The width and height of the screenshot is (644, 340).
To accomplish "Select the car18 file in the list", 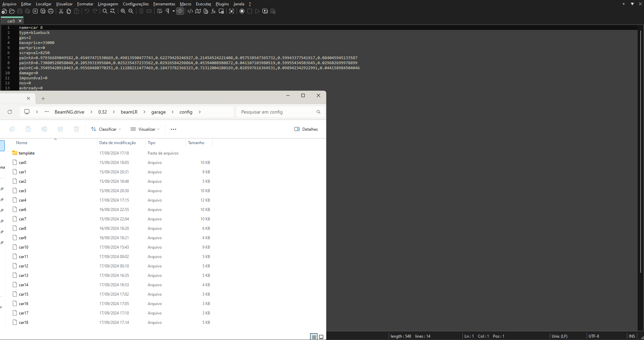I will [x=112, y=322].
